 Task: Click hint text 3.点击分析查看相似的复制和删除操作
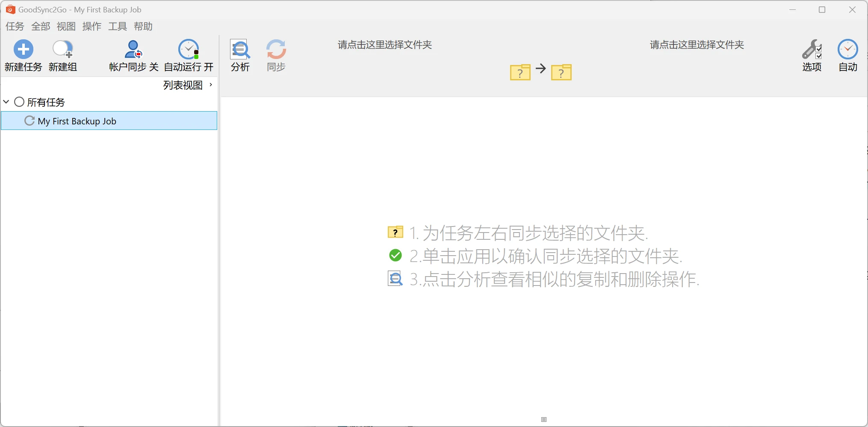click(555, 279)
